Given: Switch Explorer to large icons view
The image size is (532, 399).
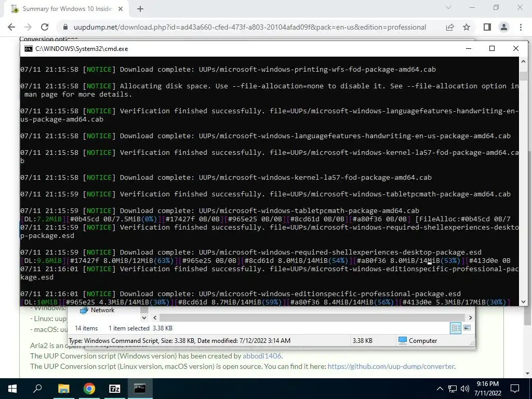Looking at the screenshot, I should click(467, 328).
